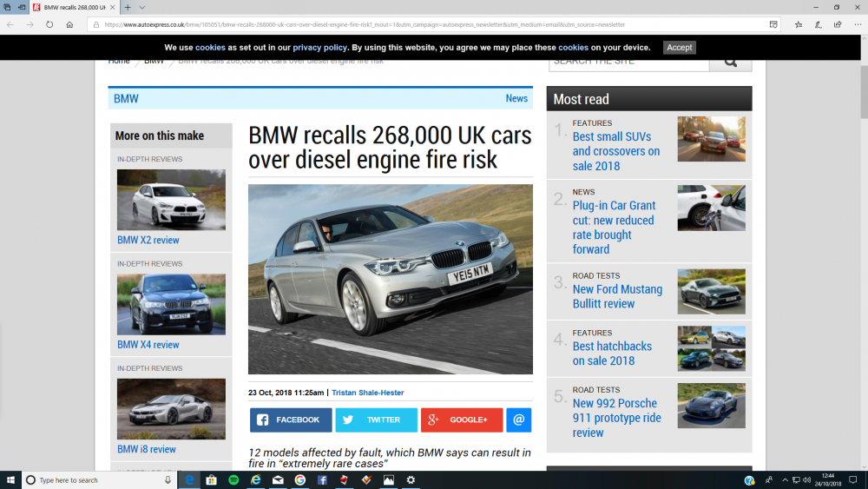Open New Ford Mustang Bullitt review
Viewport: 868px width, 489px height.
tap(617, 296)
